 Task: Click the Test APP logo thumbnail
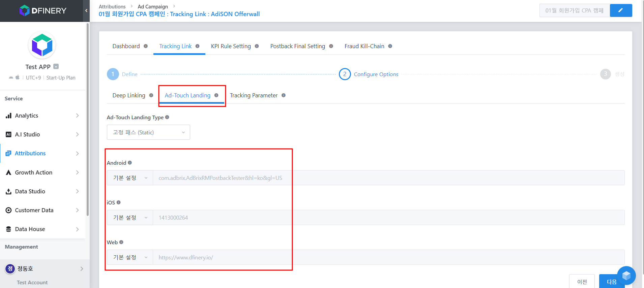pos(42,45)
